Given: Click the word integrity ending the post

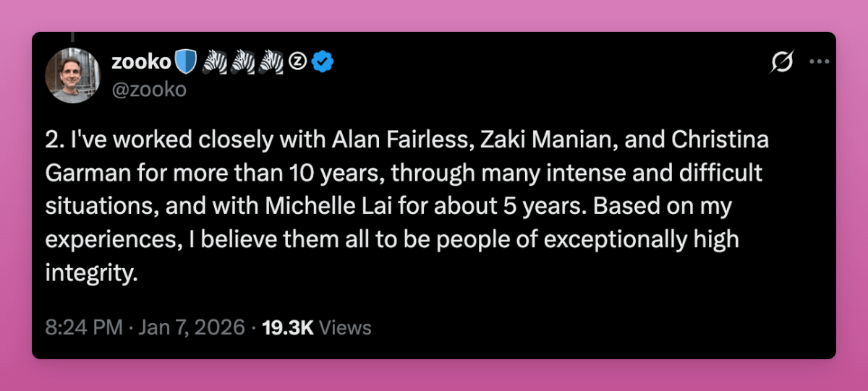Looking at the screenshot, I should coord(90,274).
